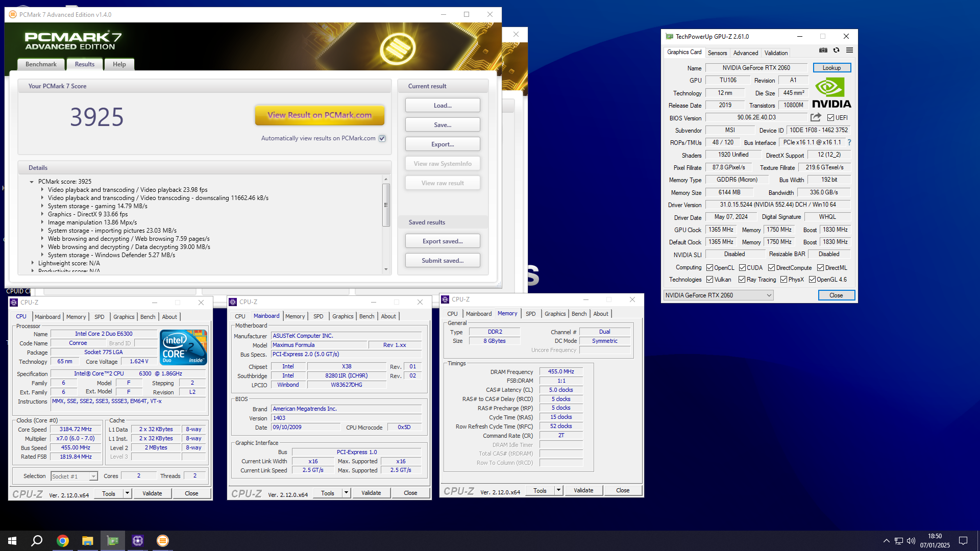Open the GPU-Z Advanced tab
980x551 pixels.
746,53
